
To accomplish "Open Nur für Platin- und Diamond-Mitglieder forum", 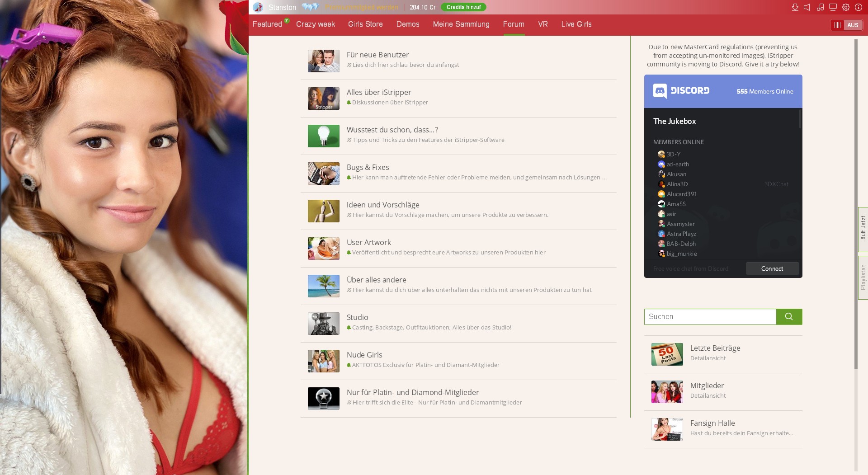I will [x=458, y=399].
